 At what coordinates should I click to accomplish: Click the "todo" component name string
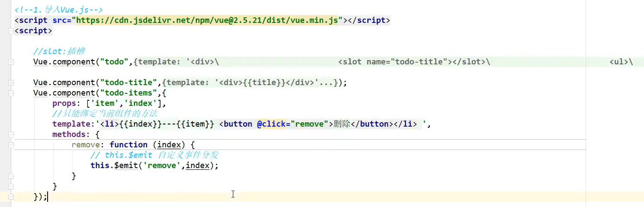115,62
